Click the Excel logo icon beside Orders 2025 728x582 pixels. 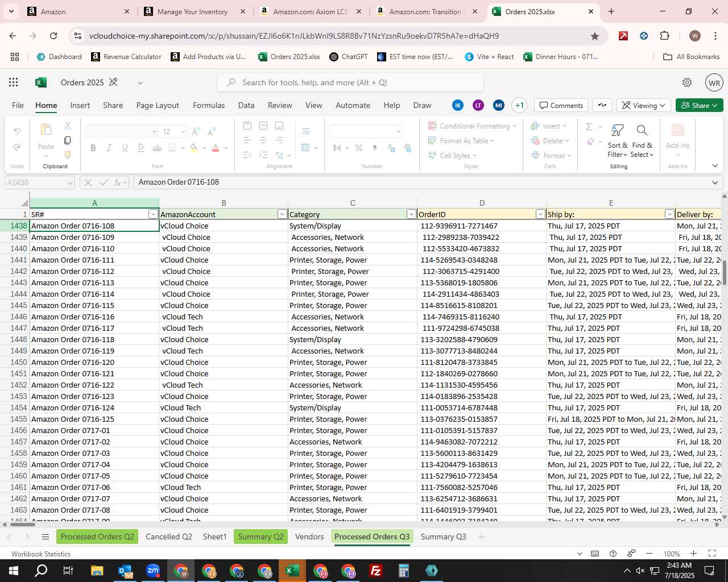(x=41, y=82)
